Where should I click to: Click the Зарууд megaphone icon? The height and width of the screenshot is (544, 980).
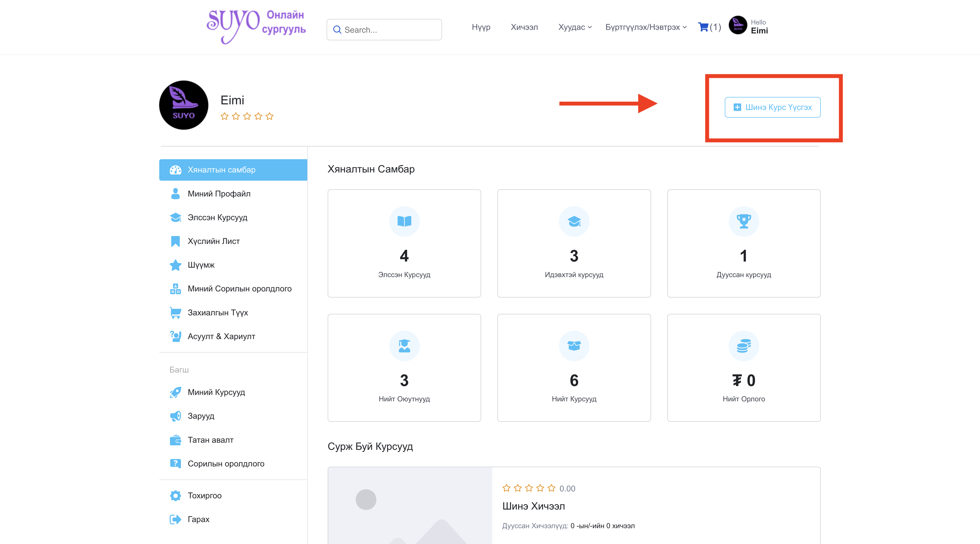[x=175, y=416]
